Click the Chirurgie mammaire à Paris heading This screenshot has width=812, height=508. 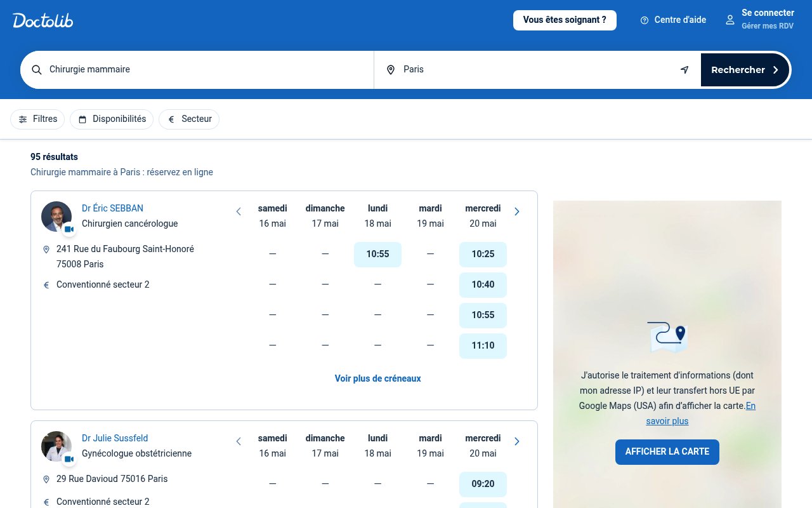click(122, 172)
